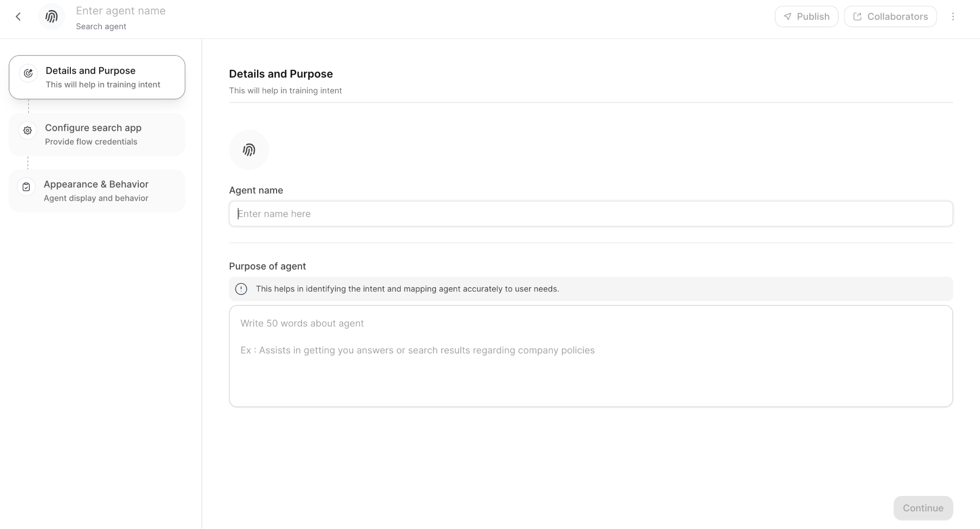
Task: Click the gear icon for Configure search app
Action: 28,130
